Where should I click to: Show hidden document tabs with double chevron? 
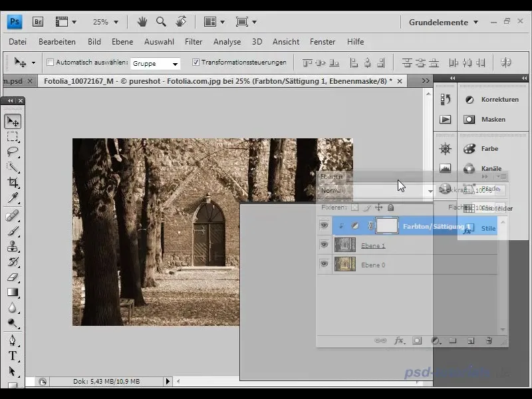point(426,81)
